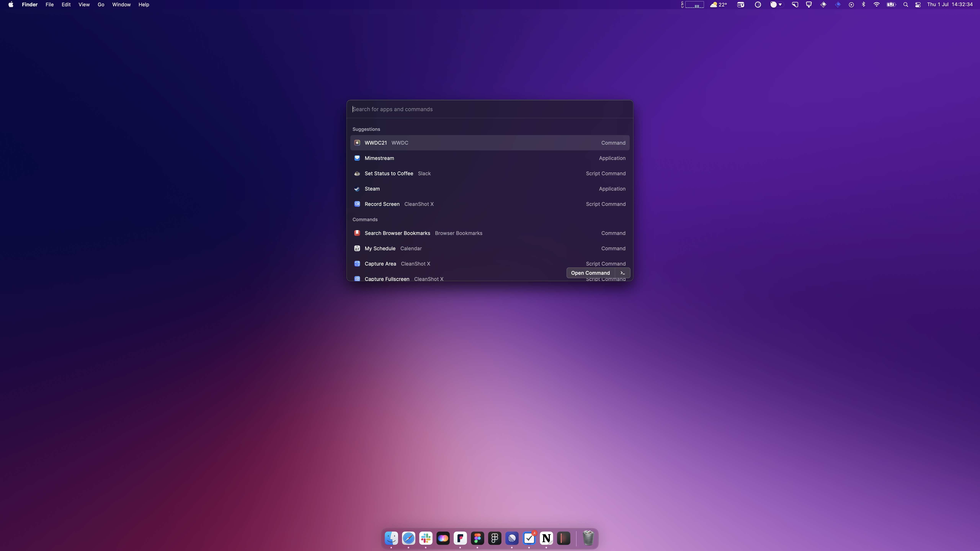980x551 pixels.
Task: Click the WWDC21 command icon
Action: tap(357, 143)
